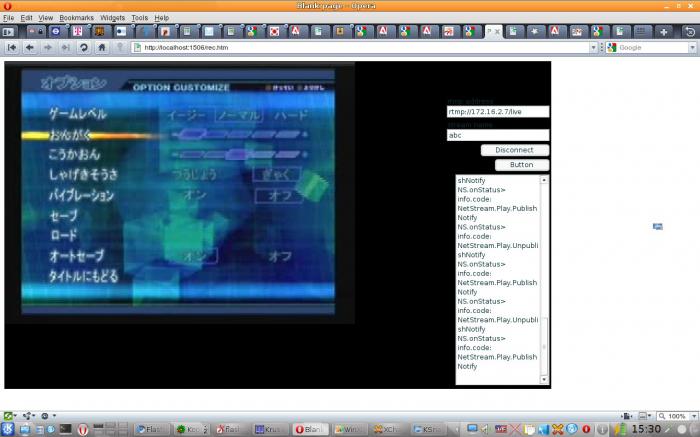Click the XChat tray icon
Screen dimensions: 700x437
[x=558, y=429]
